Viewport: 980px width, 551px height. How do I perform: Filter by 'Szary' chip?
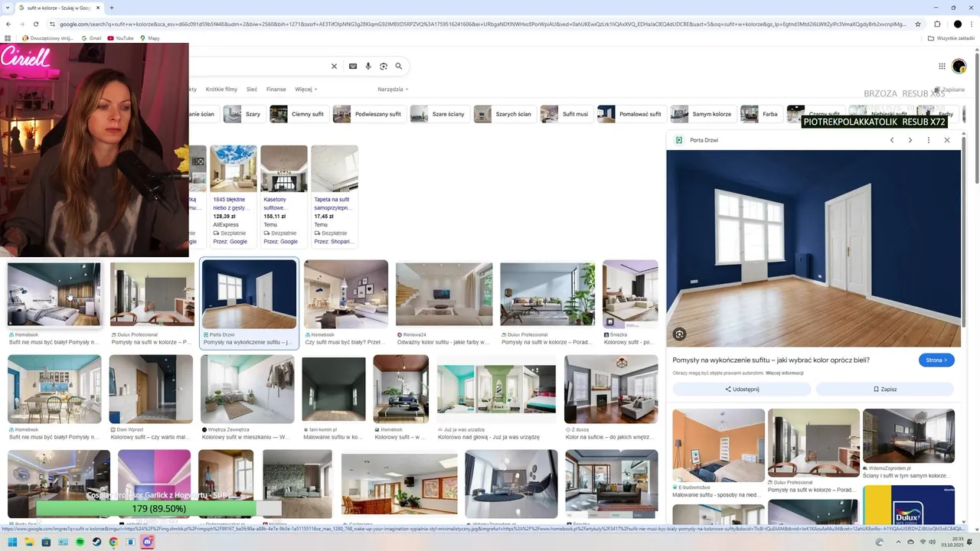pyautogui.click(x=243, y=114)
